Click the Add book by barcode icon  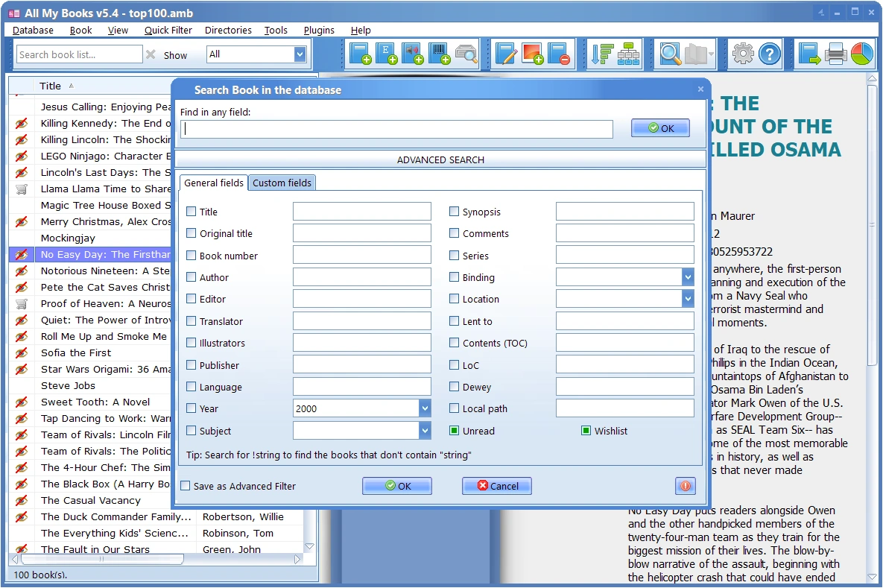(439, 54)
